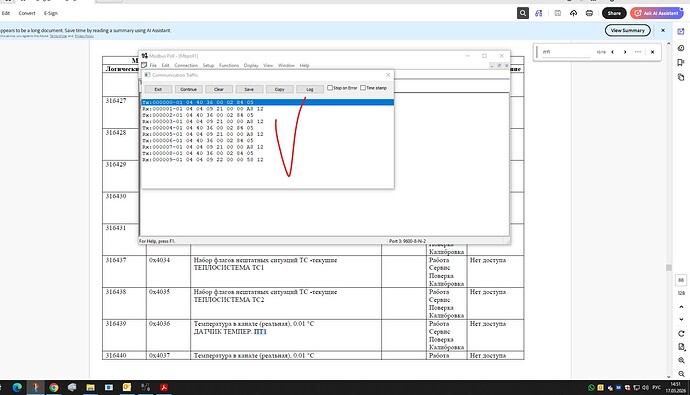This screenshot has height=395, width=690.
Task: Go to previous page with up chevron
Action: click(x=681, y=307)
